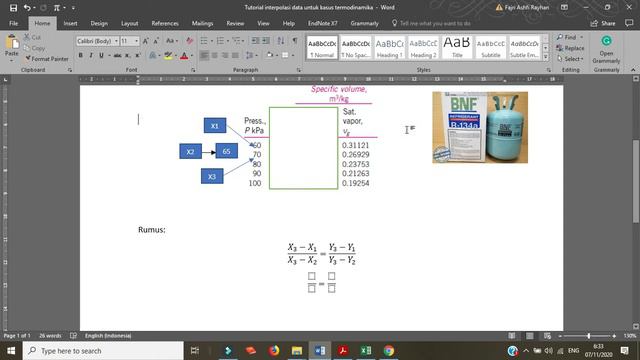640x360 pixels.
Task: Open Adobe Acrobat from the taskbar
Action: pos(343,351)
